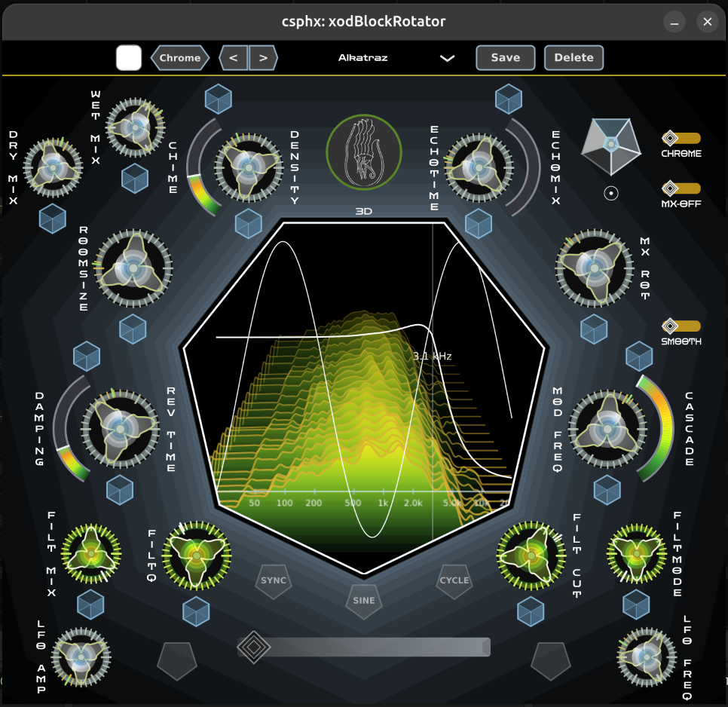Click the cube icon below Echo Time knob
Viewport: 728px width, 707px height.
[479, 224]
